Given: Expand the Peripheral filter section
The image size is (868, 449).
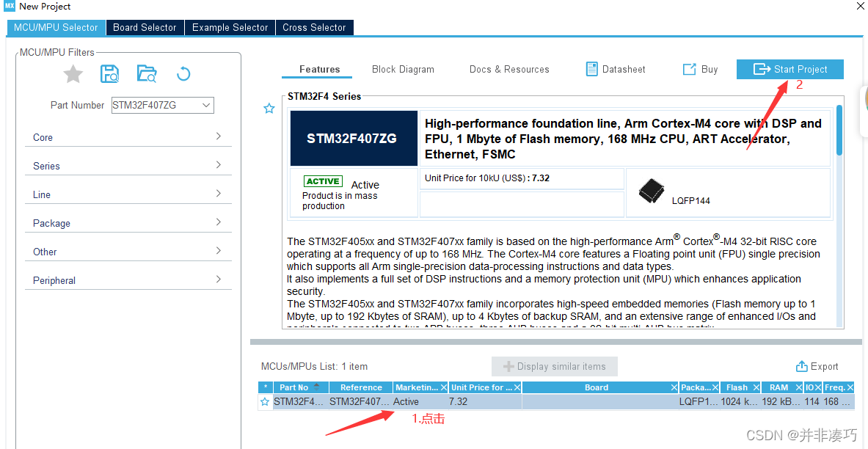Looking at the screenshot, I should (128, 280).
